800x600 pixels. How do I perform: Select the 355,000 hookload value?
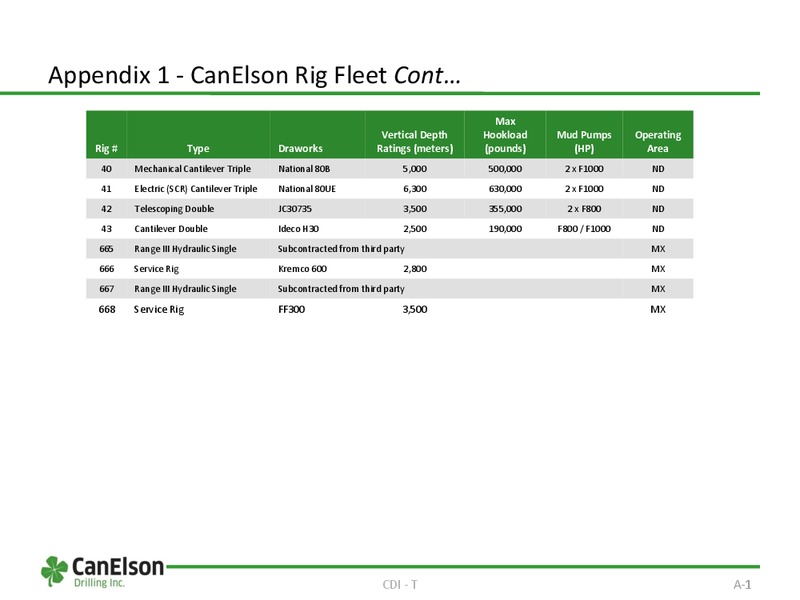coord(505,209)
